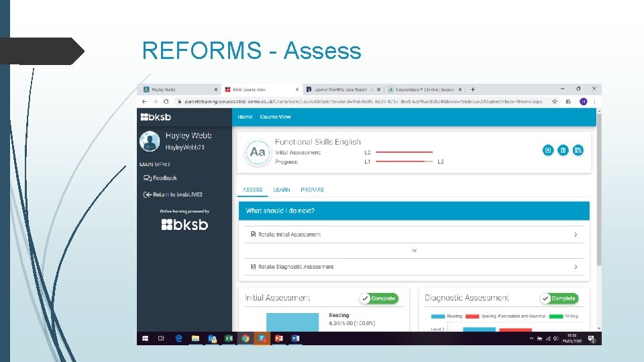Open Task View on taskbar
644x362 pixels.
click(161, 339)
